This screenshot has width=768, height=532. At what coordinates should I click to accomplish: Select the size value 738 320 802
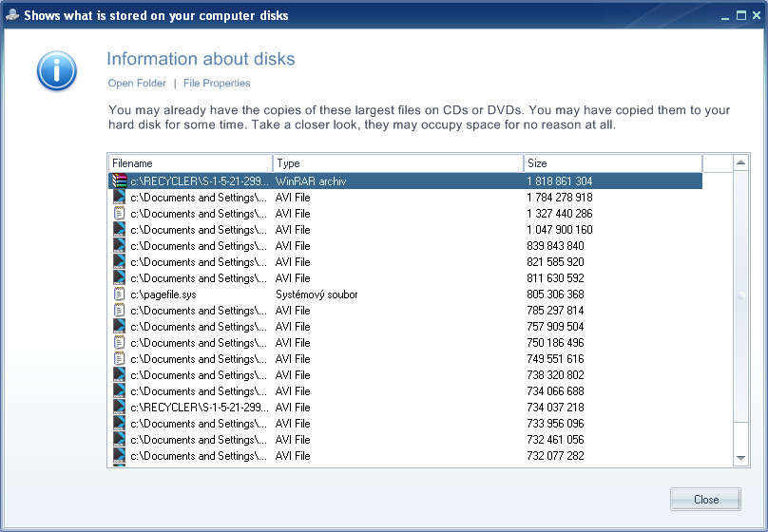(555, 375)
